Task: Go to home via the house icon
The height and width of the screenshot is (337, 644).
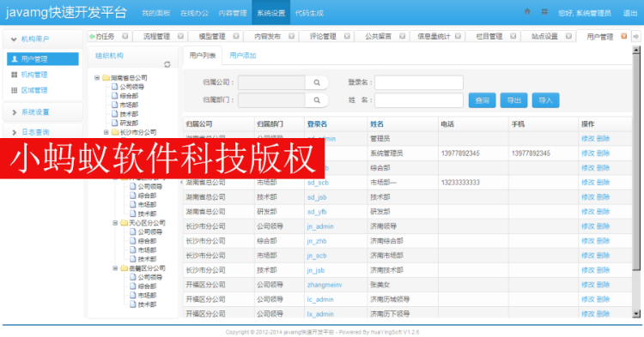Action: pyautogui.click(x=527, y=12)
